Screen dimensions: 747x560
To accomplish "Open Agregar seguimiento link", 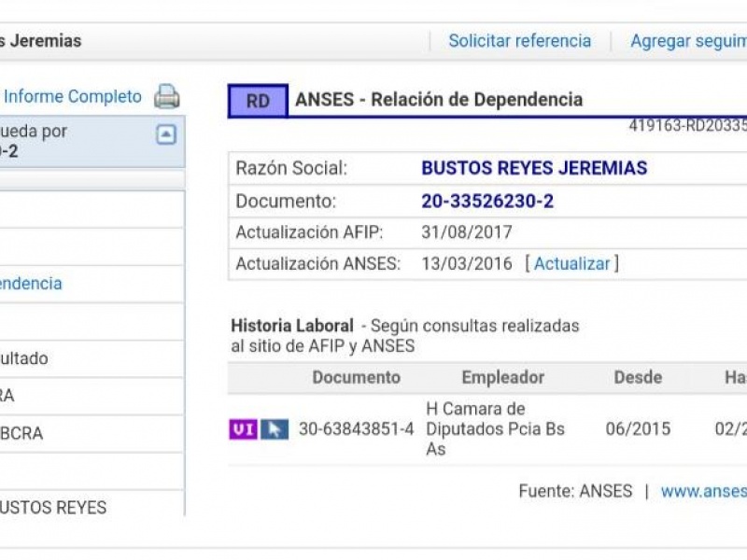I will [689, 41].
